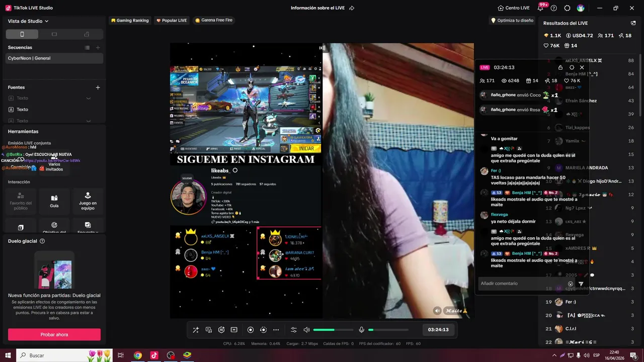Add a new source in Fuentes
The image size is (644, 362).
[98, 87]
